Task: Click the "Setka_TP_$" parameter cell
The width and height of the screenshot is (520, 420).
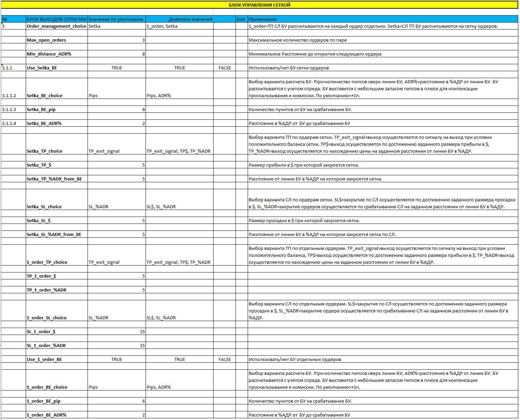Action: click(x=57, y=165)
